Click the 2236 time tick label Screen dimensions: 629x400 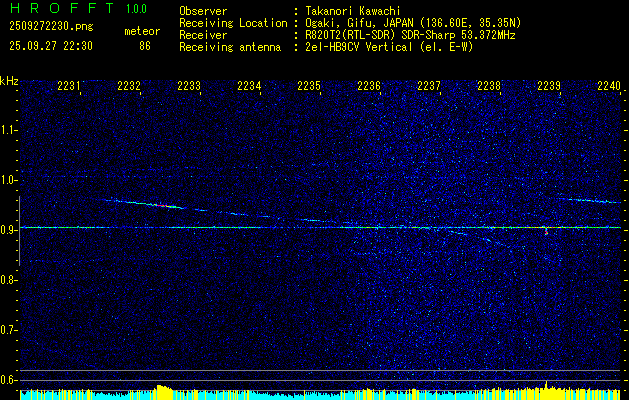[x=369, y=85]
